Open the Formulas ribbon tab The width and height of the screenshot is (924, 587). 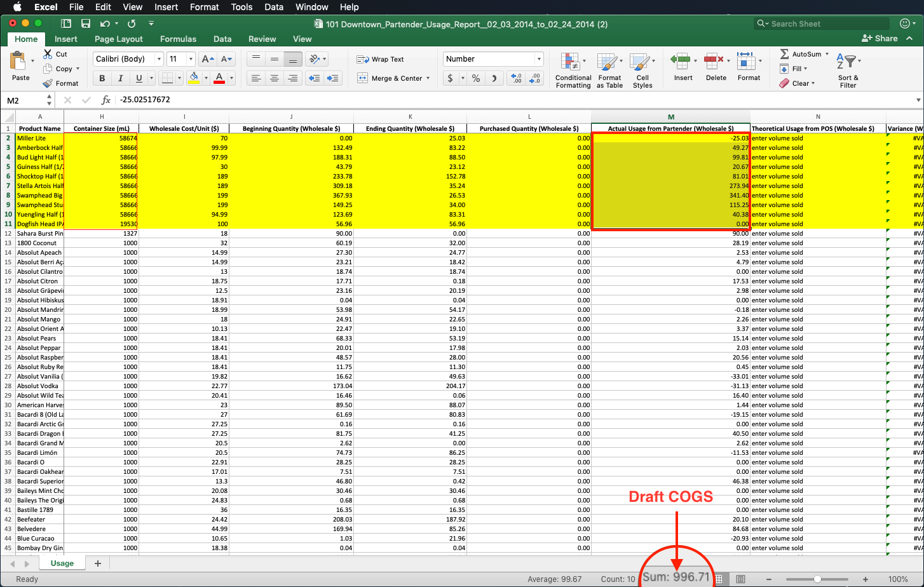click(x=178, y=39)
